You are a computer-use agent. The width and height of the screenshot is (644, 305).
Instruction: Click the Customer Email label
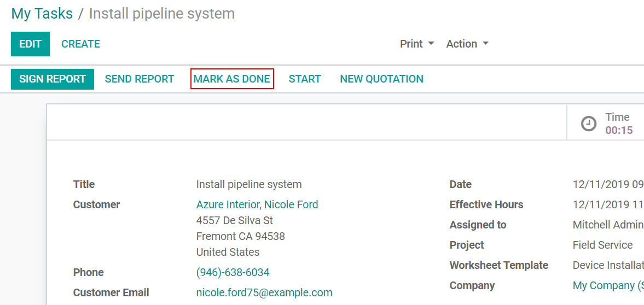111,292
